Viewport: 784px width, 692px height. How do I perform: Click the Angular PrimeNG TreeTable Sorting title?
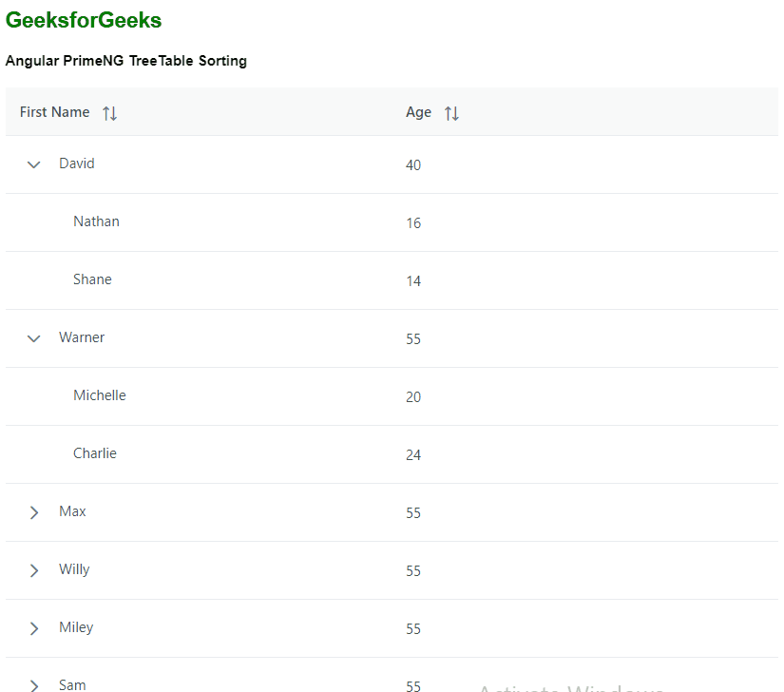click(x=126, y=61)
